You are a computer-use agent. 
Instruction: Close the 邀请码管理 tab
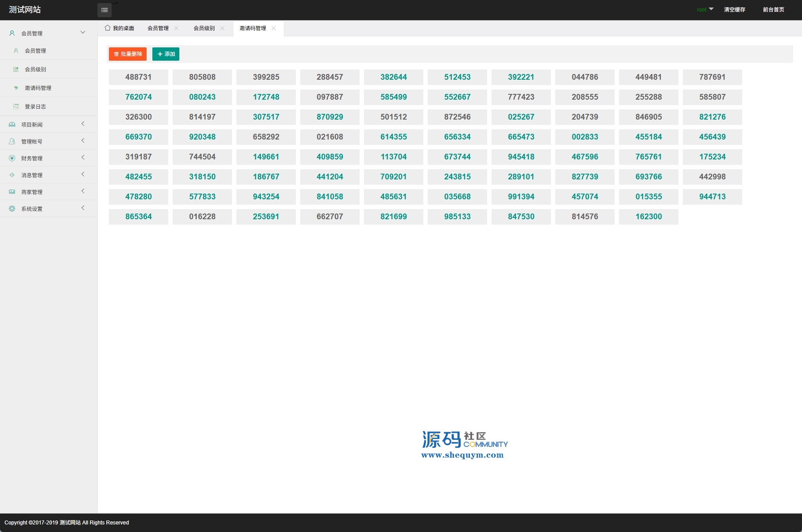tap(274, 28)
